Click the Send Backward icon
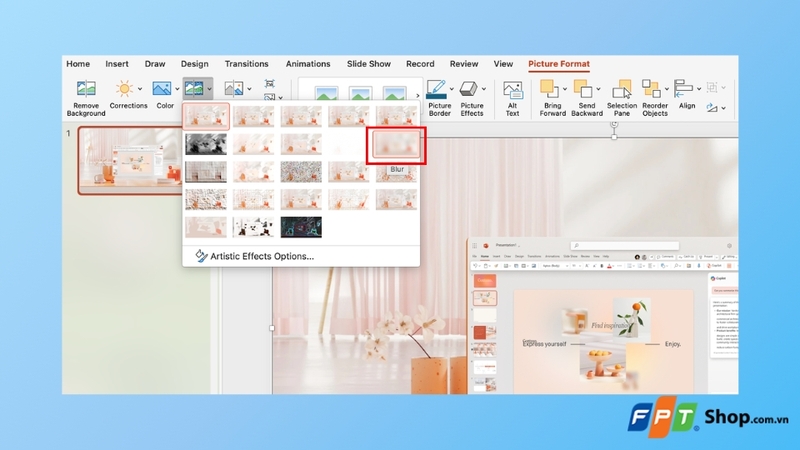The height and width of the screenshot is (450, 800). [583, 89]
